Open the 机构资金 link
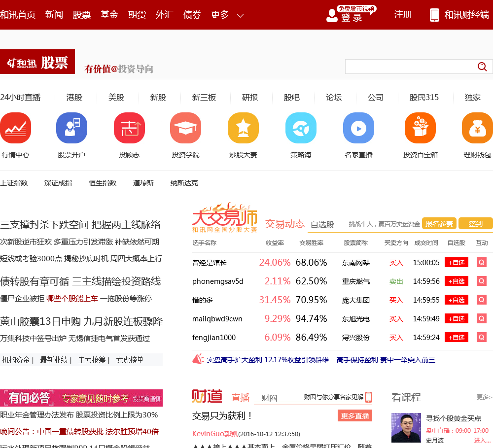The height and width of the screenshot is (448, 493). click(x=16, y=360)
